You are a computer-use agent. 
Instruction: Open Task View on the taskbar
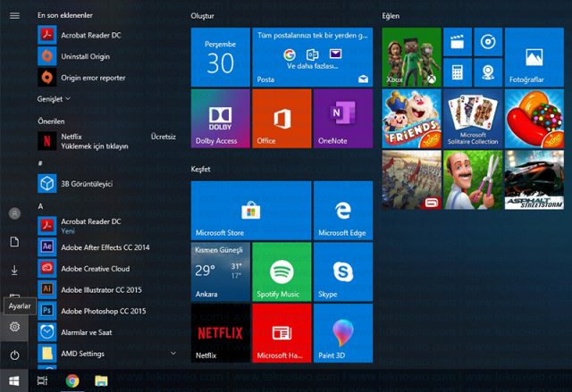click(42, 381)
